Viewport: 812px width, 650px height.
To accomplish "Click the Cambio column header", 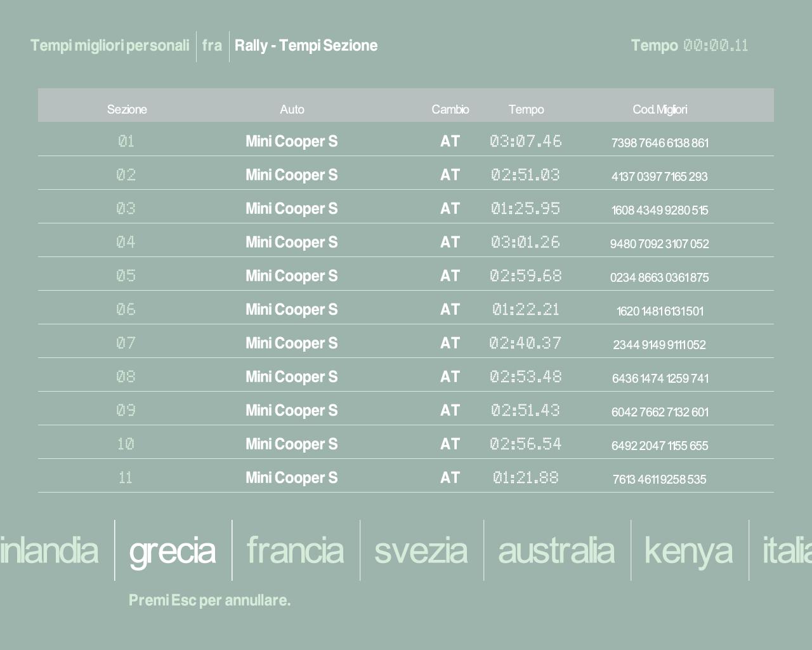I will tap(450, 109).
